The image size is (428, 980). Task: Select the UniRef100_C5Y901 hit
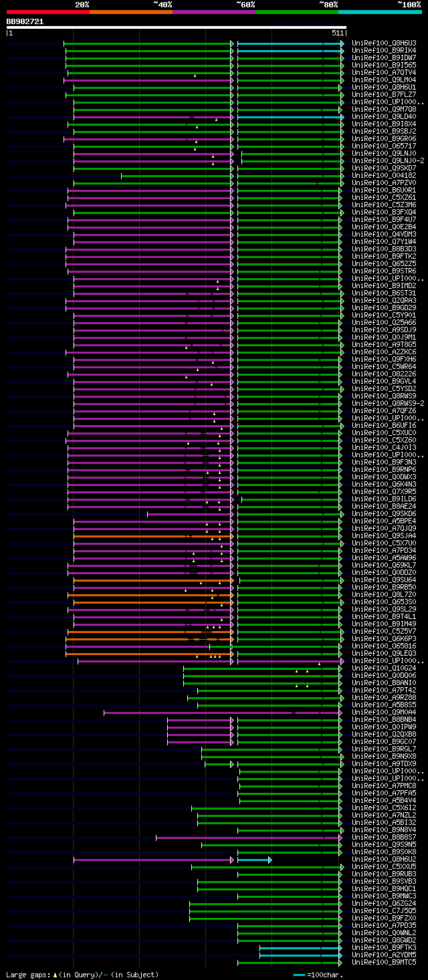384,315
